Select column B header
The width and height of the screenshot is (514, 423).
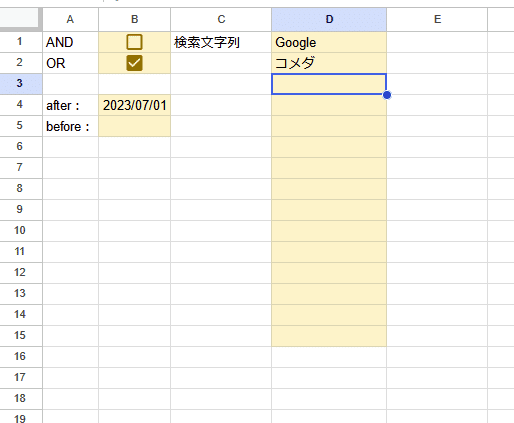pyautogui.click(x=134, y=19)
